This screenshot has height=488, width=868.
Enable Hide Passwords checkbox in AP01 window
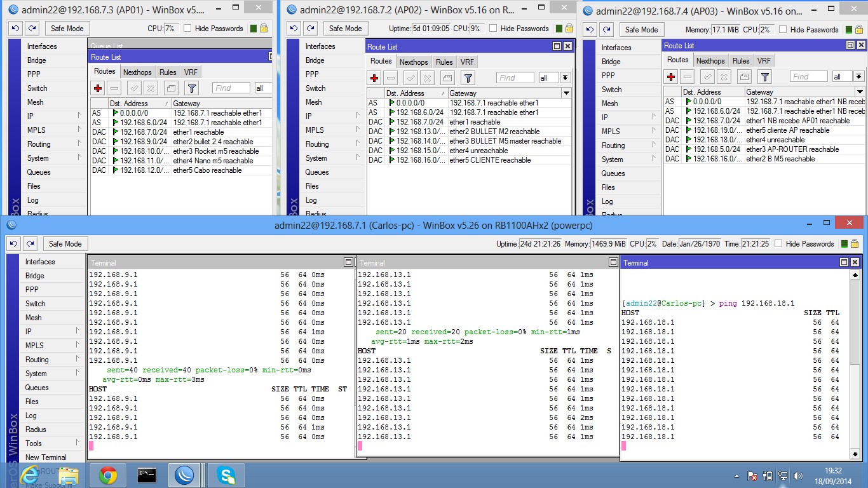pyautogui.click(x=187, y=29)
